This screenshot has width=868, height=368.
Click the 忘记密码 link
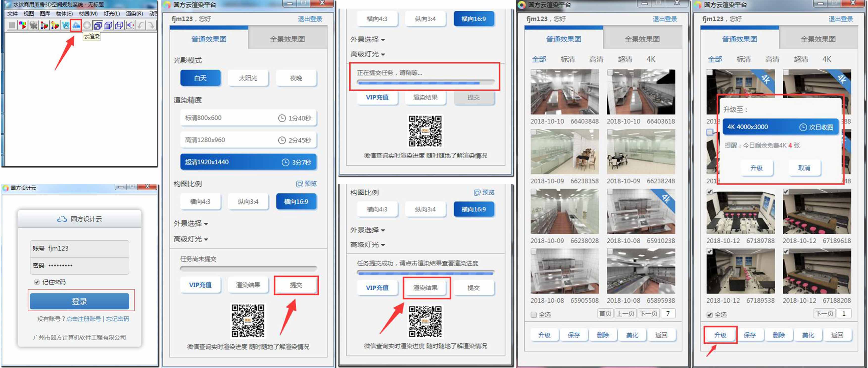[x=117, y=319]
